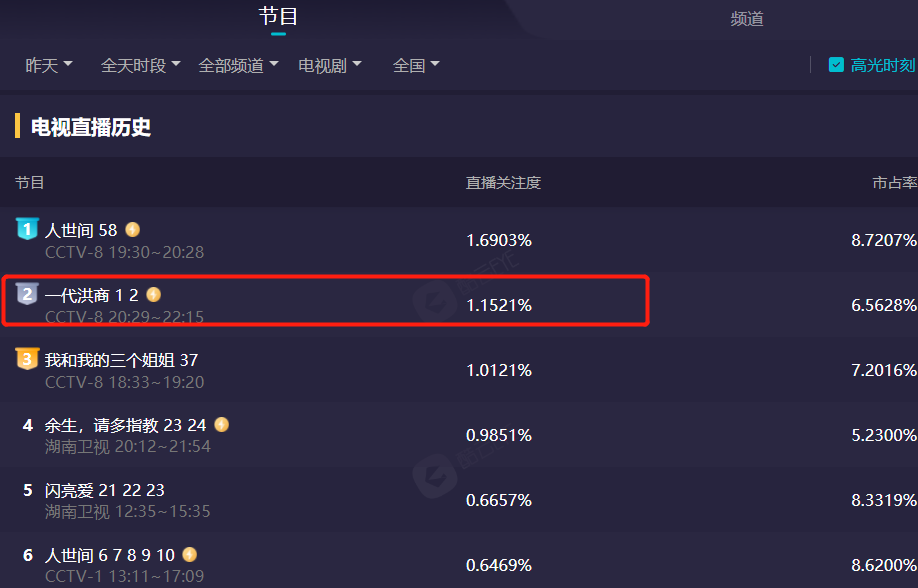Click the lightning icon next to 一代洪商 1 2
918x588 pixels.
[153, 295]
